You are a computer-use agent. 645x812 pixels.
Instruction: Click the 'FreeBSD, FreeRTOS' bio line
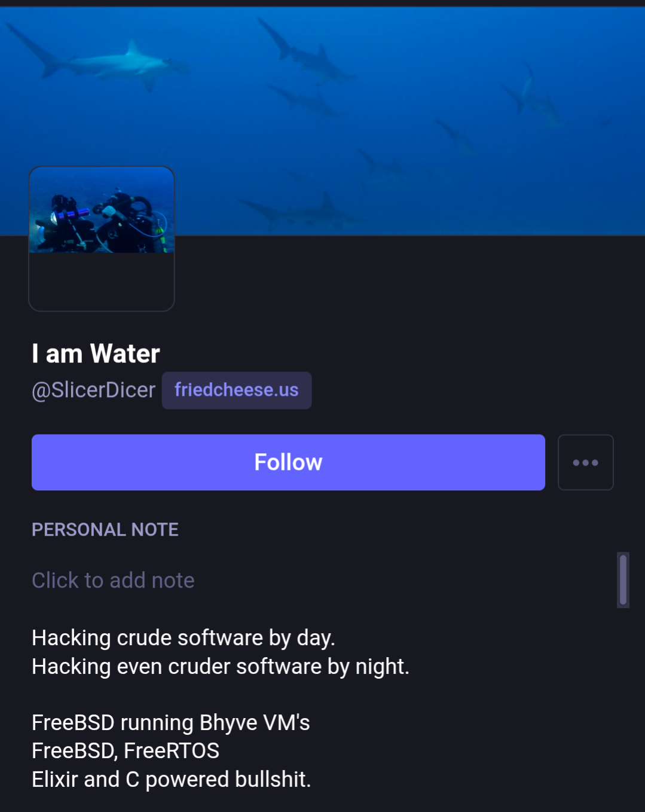click(126, 750)
